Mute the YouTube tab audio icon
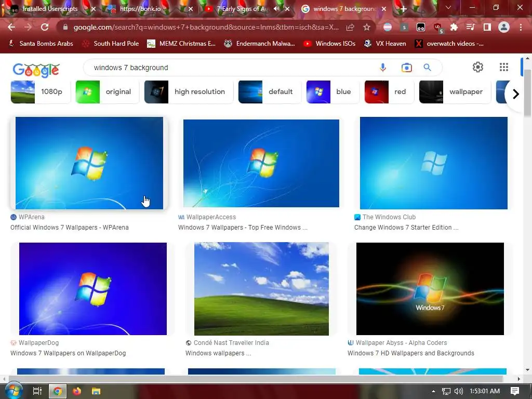 276,8
